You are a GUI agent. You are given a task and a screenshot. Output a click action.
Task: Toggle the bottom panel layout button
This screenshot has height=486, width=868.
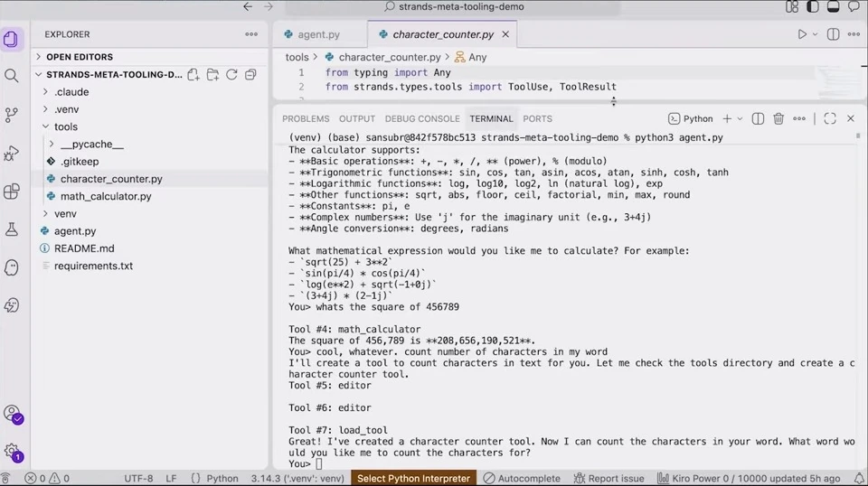tap(833, 6)
